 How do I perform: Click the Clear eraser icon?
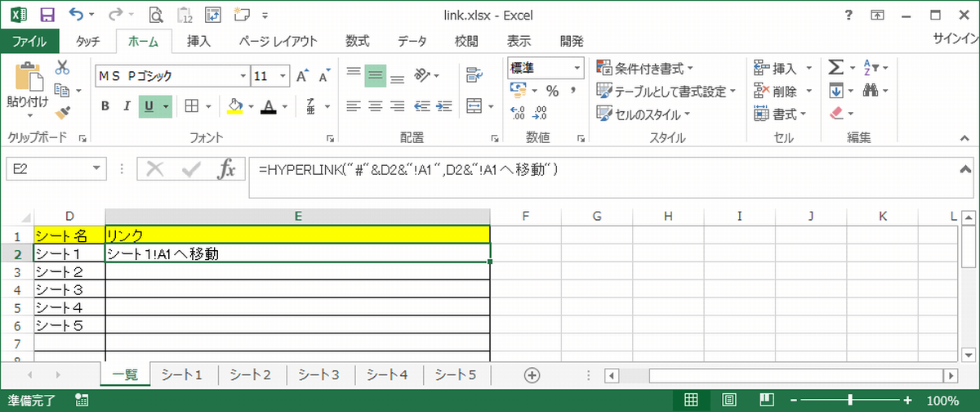coord(836,113)
